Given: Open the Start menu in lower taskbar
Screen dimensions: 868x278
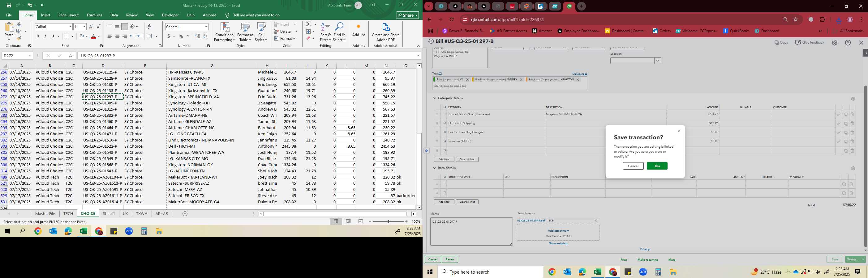Looking at the screenshot, I should point(430,272).
